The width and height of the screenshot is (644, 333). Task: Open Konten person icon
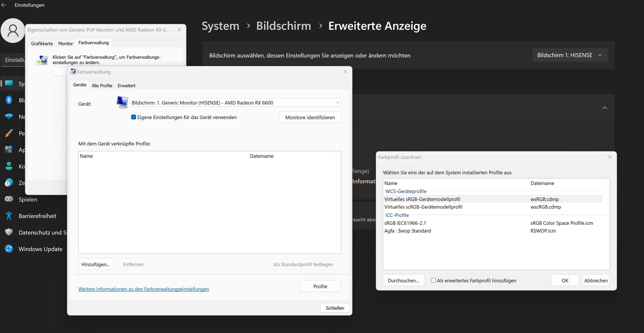pyautogui.click(x=9, y=166)
